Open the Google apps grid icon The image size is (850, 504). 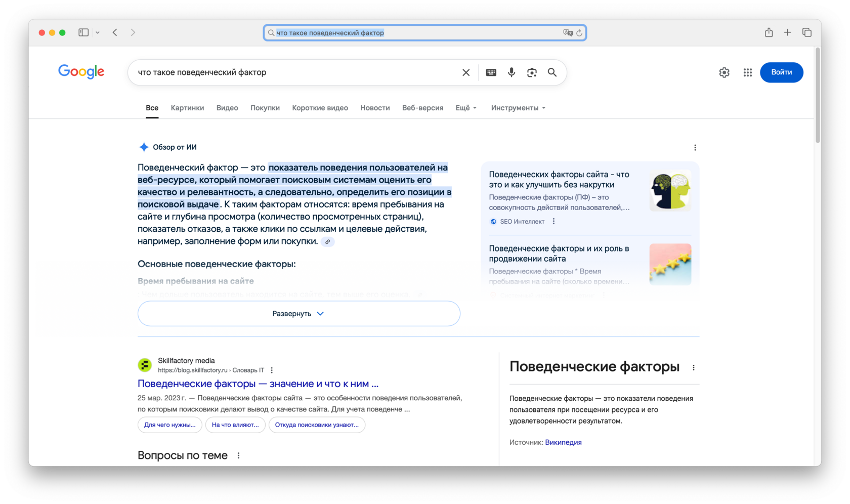tap(748, 72)
